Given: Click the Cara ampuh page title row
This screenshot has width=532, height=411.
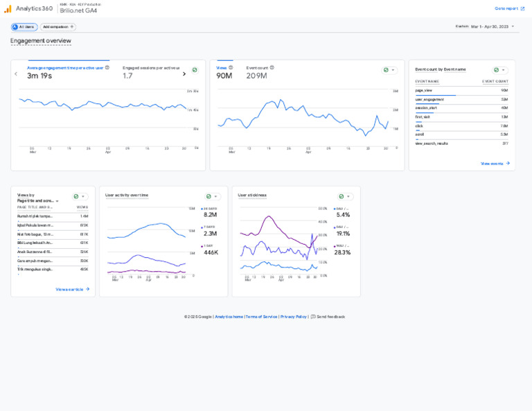Looking at the screenshot, I should (x=53, y=261).
